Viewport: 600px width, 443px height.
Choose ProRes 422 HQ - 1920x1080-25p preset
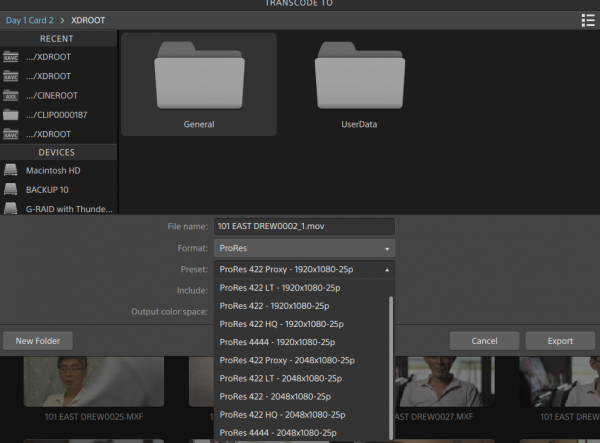(x=281, y=324)
